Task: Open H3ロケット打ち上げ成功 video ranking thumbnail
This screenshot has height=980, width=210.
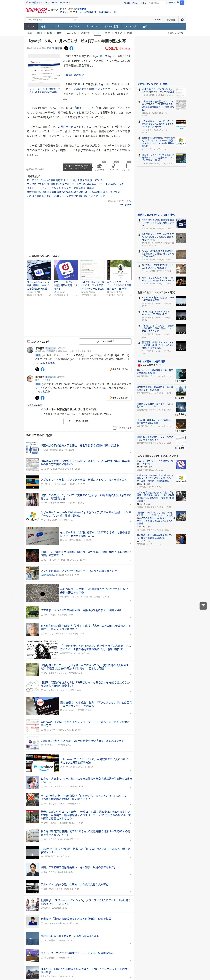Action: click(x=181, y=301)
